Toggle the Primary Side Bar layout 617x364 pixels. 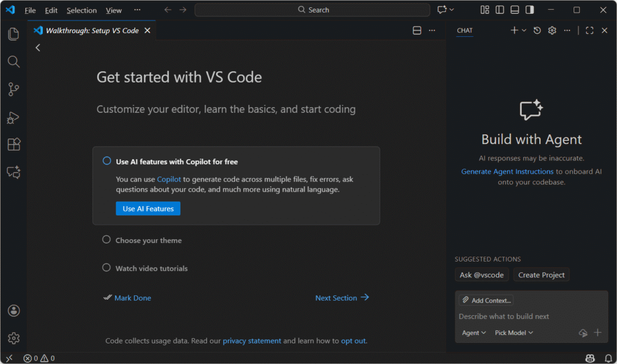coord(500,10)
